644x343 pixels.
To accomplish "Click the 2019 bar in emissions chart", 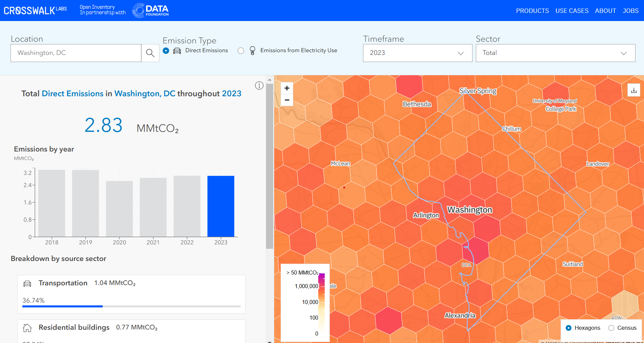I will pyautogui.click(x=85, y=203).
